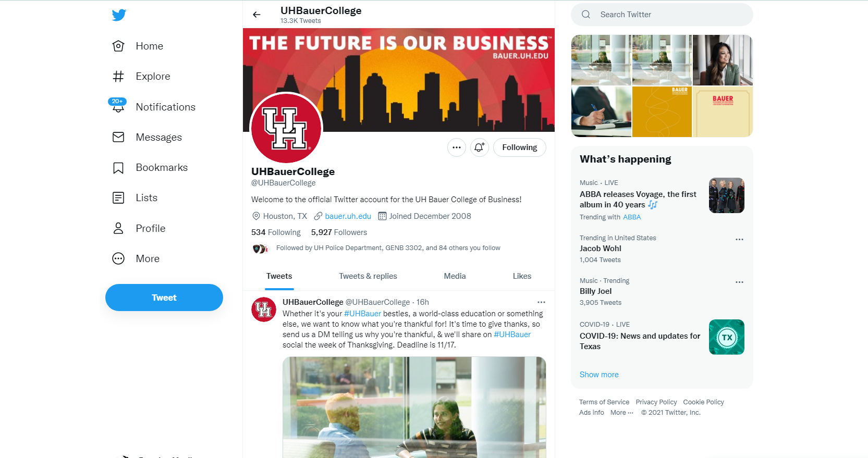Open the woman portrait media thumbnail
Screen dimensions: 868x458
pos(723,60)
